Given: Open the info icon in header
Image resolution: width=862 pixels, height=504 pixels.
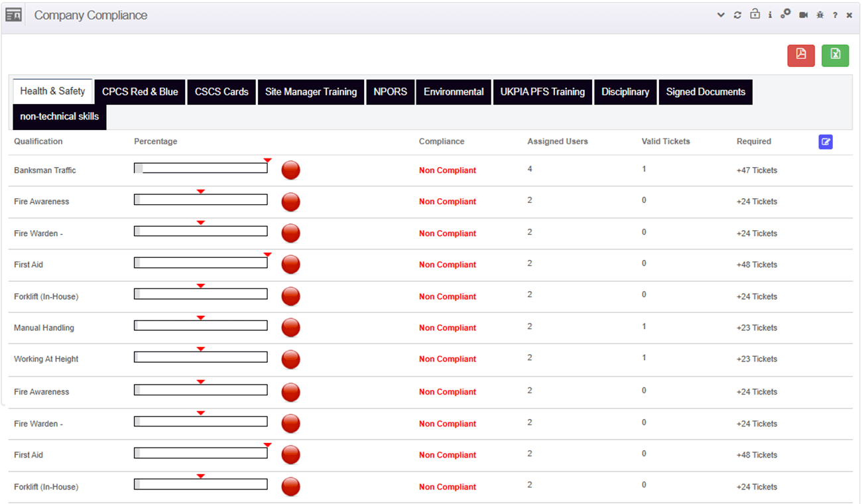Looking at the screenshot, I should pos(770,15).
